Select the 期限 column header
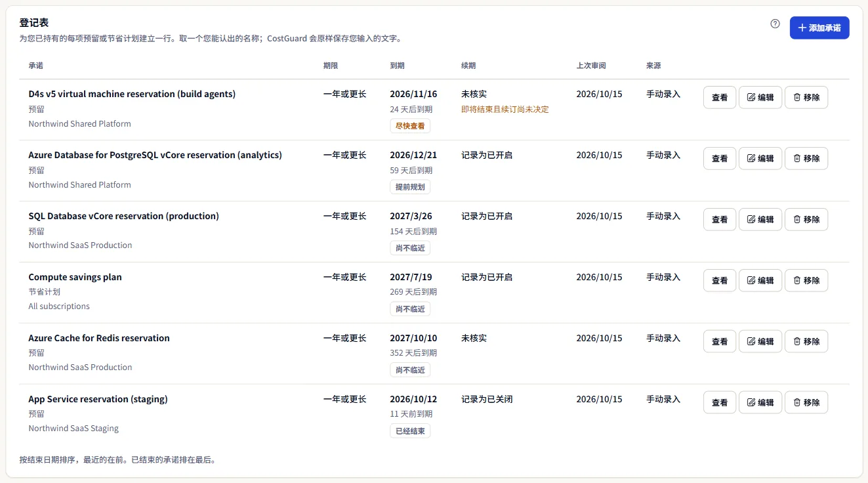The width and height of the screenshot is (868, 483). tap(331, 66)
